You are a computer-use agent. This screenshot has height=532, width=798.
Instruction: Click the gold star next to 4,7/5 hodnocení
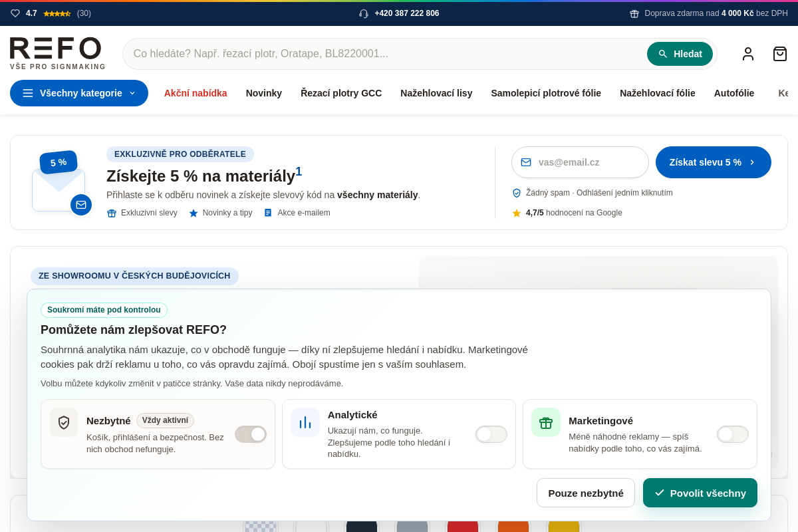(517, 213)
